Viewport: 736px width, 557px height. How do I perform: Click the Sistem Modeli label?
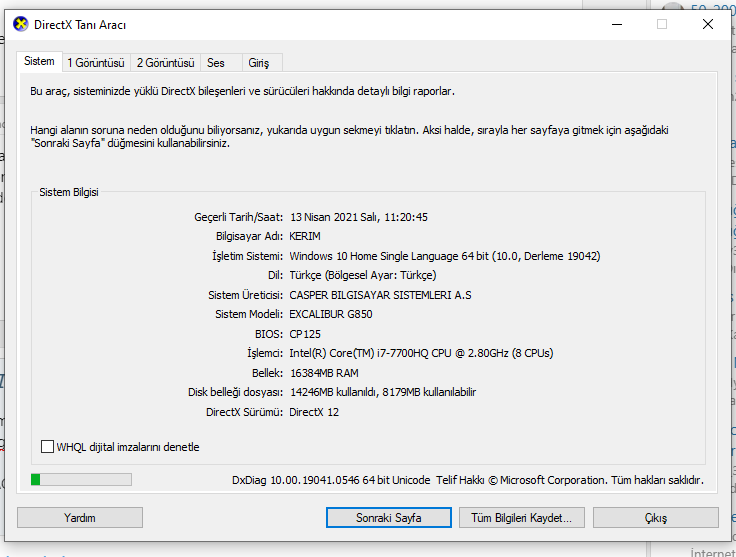(x=249, y=314)
